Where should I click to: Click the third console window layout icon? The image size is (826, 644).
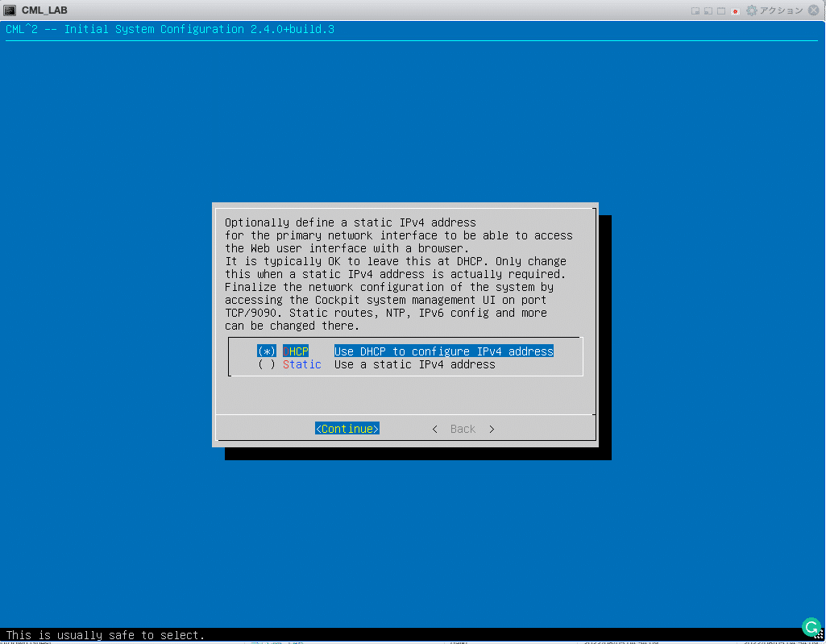click(721, 10)
